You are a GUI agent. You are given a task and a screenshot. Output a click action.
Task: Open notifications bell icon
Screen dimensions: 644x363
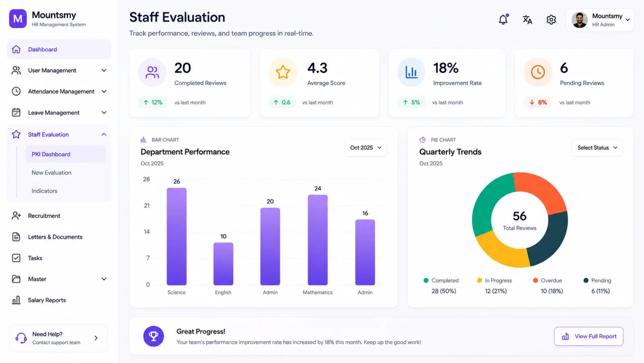[x=503, y=19]
